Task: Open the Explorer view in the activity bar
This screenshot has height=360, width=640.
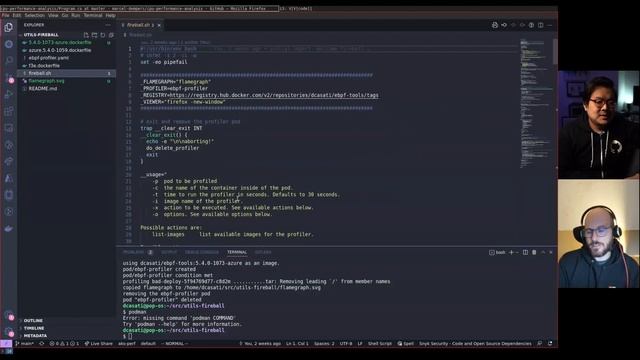Action: pos(9,27)
